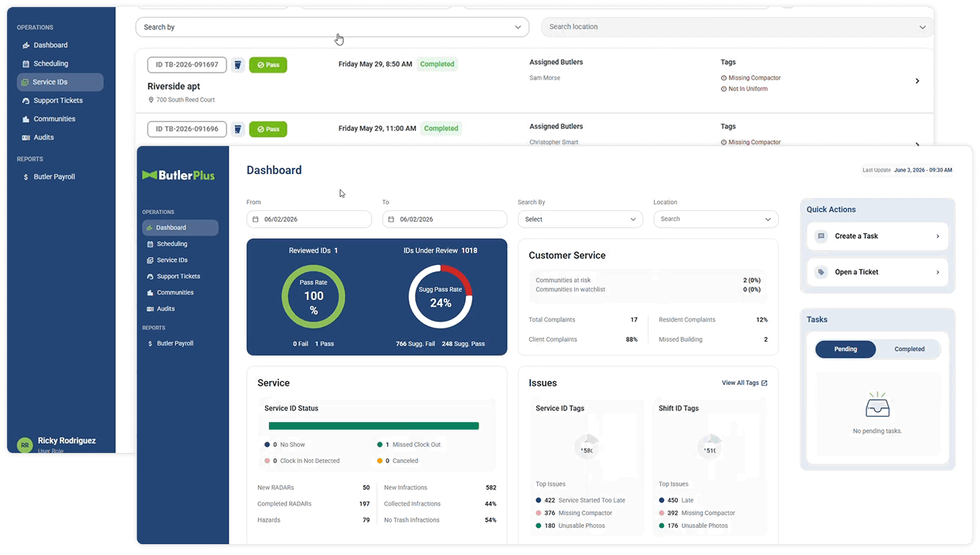The width and height of the screenshot is (980, 555).
Task: Click the Pass badge on the Riverside apt row
Action: click(x=268, y=65)
